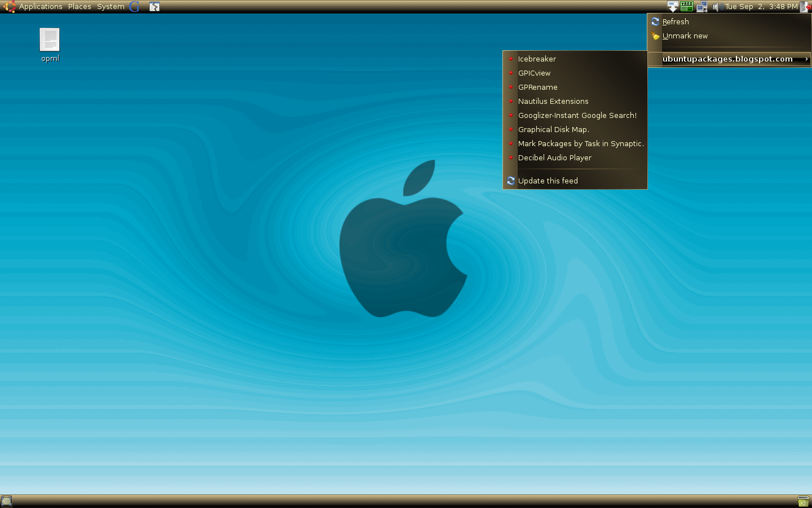Open the volume speaker control

tap(716, 7)
